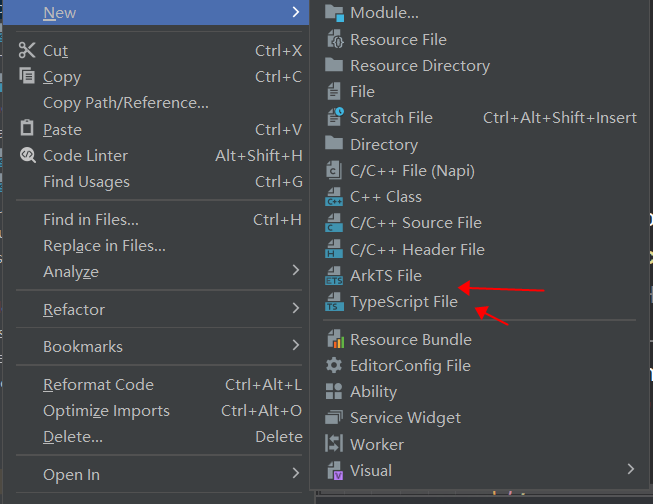Click the Scratch File icon
The height and width of the screenshot is (504, 653).
tap(334, 118)
